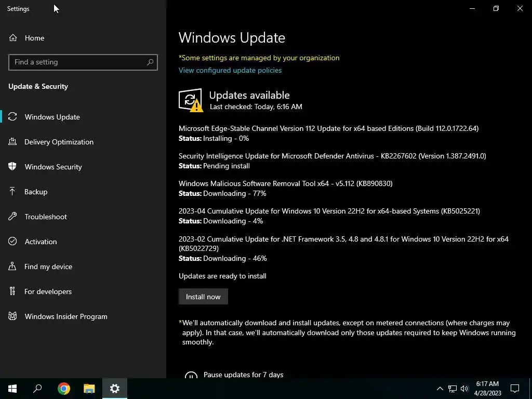Click the Update & Security section heading

38,86
